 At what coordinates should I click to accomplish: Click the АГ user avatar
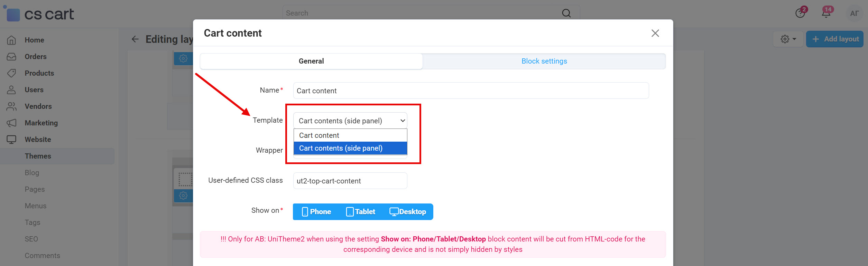[854, 13]
